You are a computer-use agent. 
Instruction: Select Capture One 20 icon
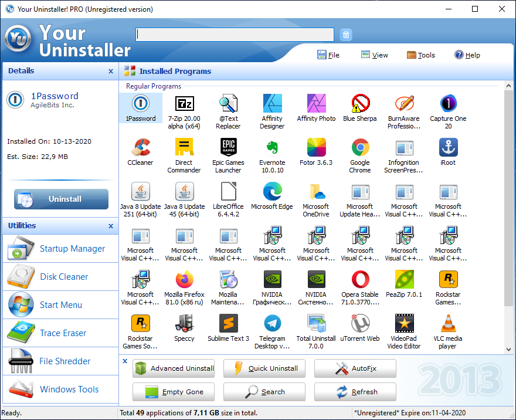point(448,103)
